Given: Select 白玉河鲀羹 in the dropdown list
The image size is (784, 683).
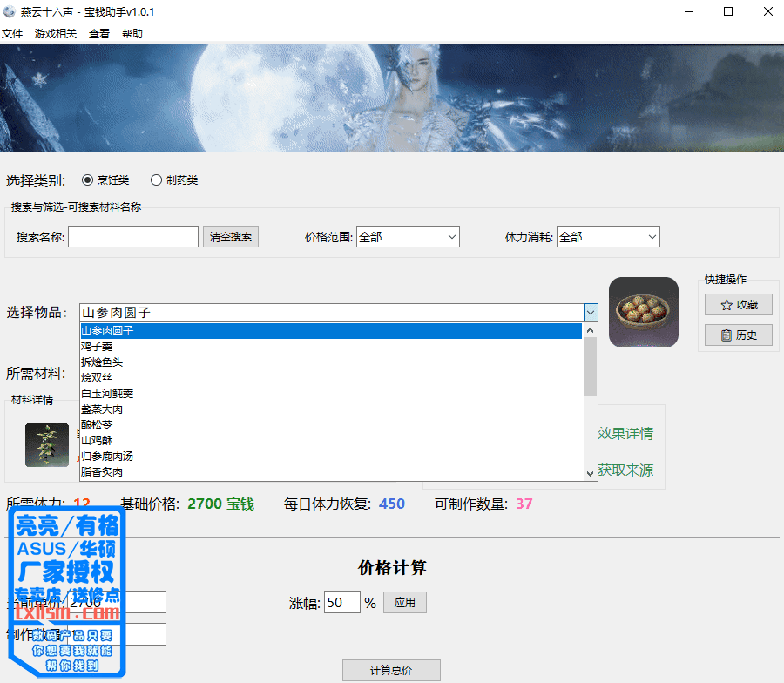Looking at the screenshot, I should coord(331,394).
